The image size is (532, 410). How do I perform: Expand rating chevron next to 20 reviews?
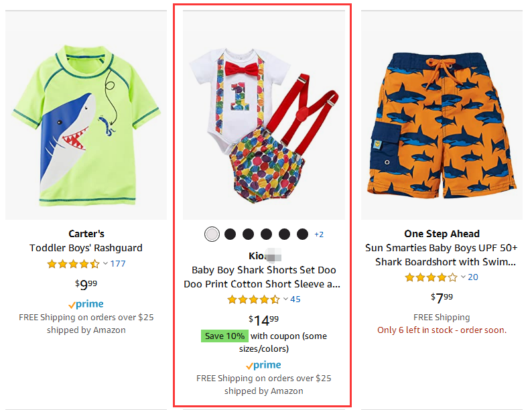pyautogui.click(x=464, y=277)
